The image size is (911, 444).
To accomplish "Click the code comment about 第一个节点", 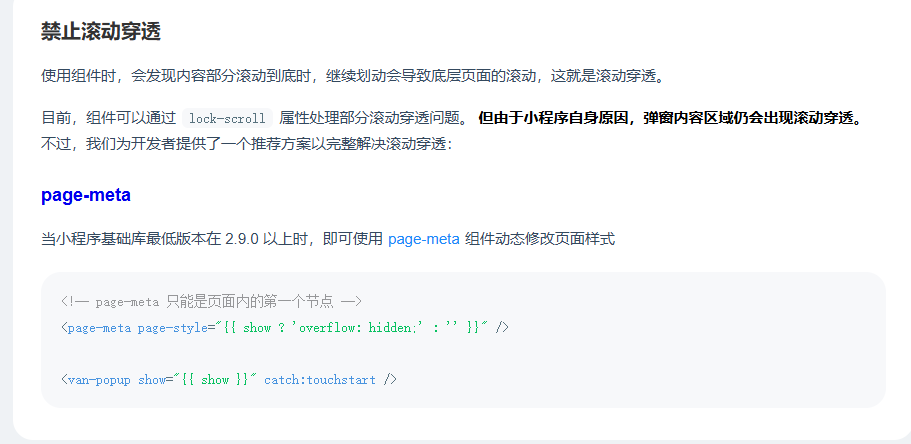I will (x=211, y=302).
